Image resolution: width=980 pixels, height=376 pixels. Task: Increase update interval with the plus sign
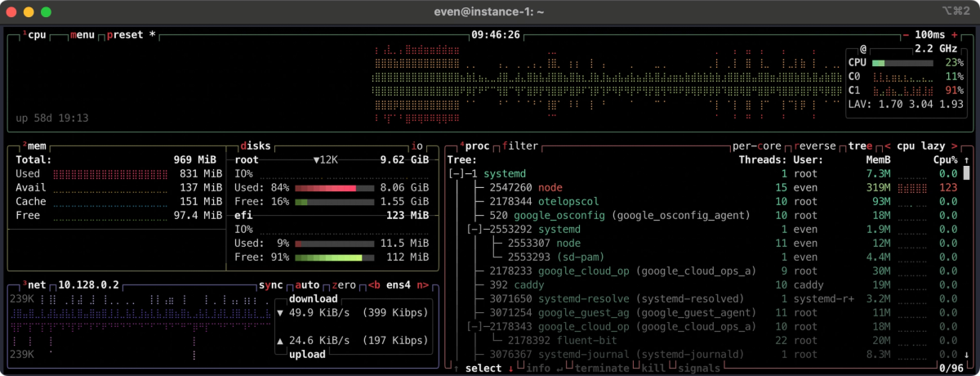954,35
